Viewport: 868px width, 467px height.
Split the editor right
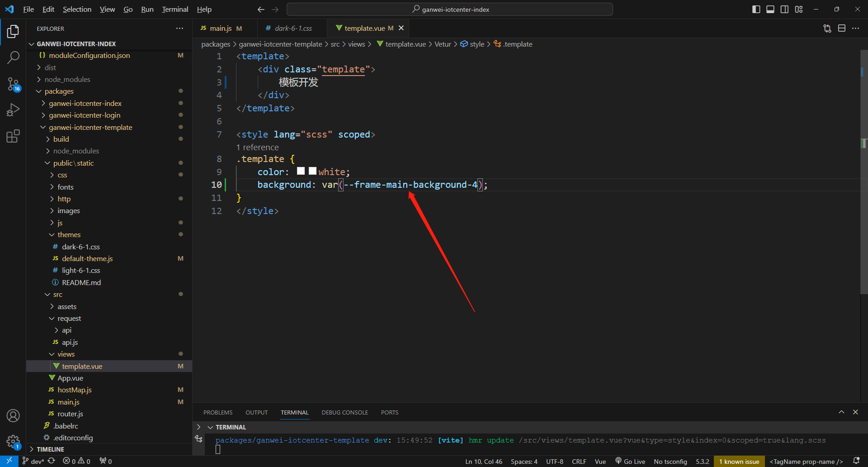841,28
